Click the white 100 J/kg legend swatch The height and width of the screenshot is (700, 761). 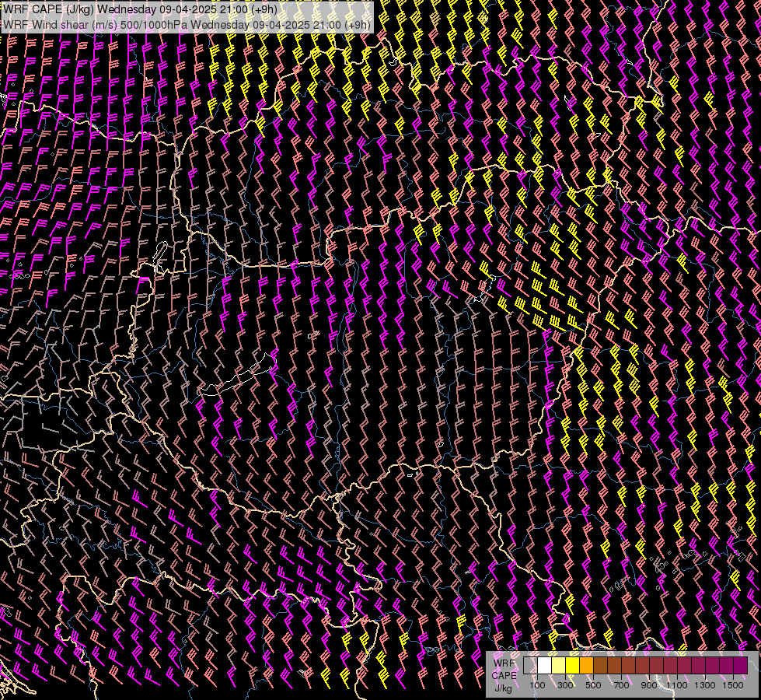click(x=545, y=666)
